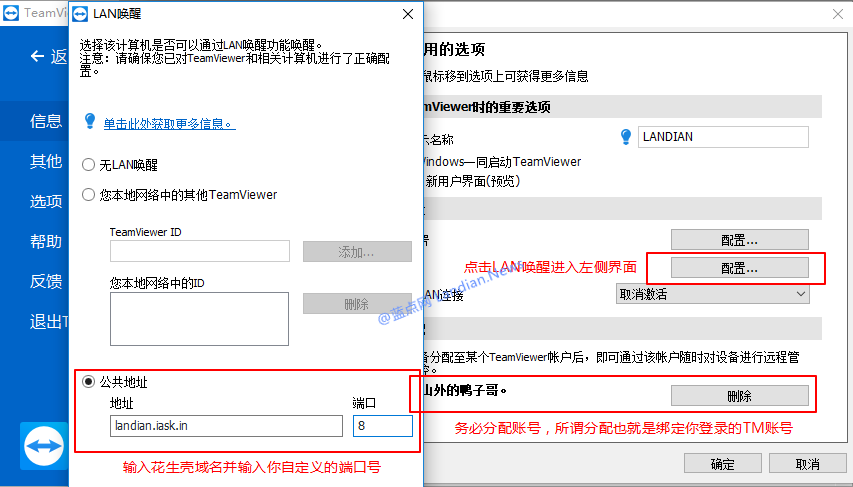Screen dimensions: 853x487
Task: Click the lightbulb icon next to LANDIAN field
Action: (x=626, y=137)
